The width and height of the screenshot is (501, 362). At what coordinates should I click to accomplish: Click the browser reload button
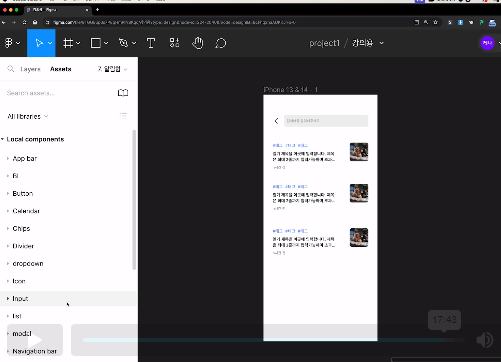coord(24,22)
